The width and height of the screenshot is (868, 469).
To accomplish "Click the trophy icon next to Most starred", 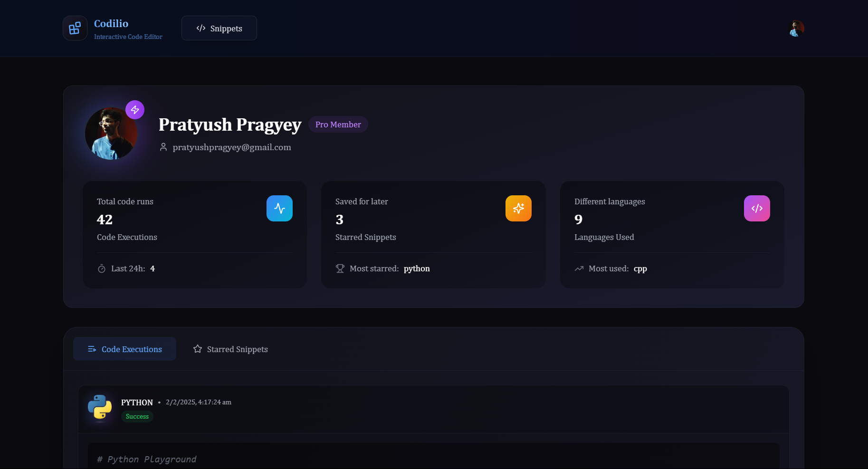I will pos(340,268).
